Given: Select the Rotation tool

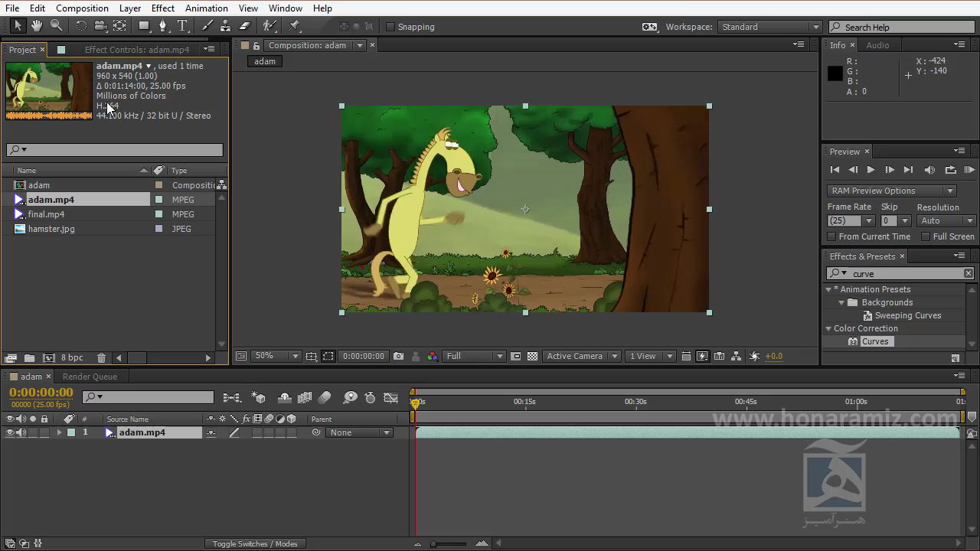Looking at the screenshot, I should click(x=80, y=26).
